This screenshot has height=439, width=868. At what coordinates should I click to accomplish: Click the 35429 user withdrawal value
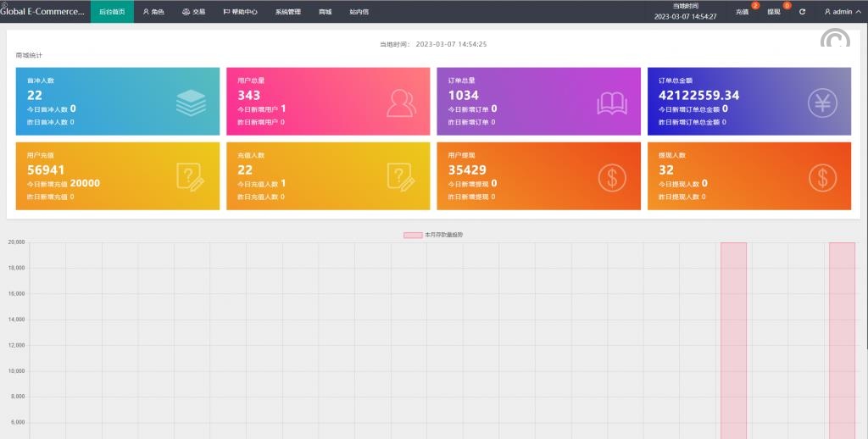(467, 170)
